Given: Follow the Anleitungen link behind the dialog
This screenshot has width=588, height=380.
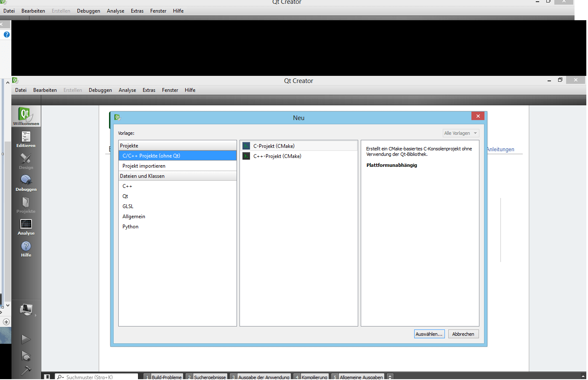Looking at the screenshot, I should pyautogui.click(x=500, y=150).
